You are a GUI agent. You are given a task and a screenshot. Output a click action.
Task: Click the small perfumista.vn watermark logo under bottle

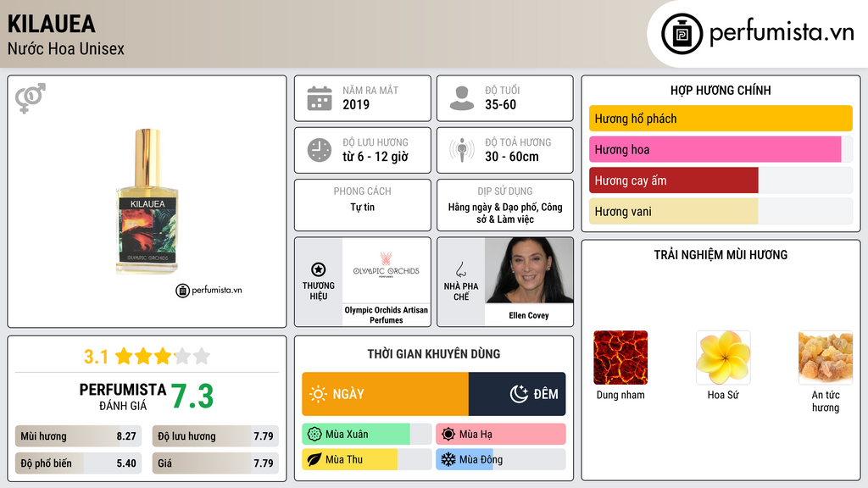tap(209, 290)
